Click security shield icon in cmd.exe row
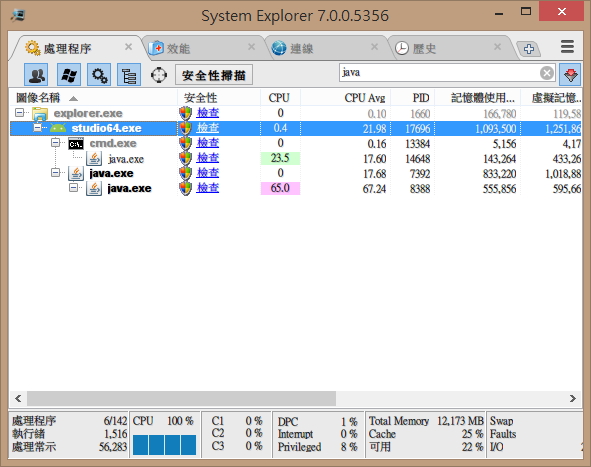 point(185,144)
